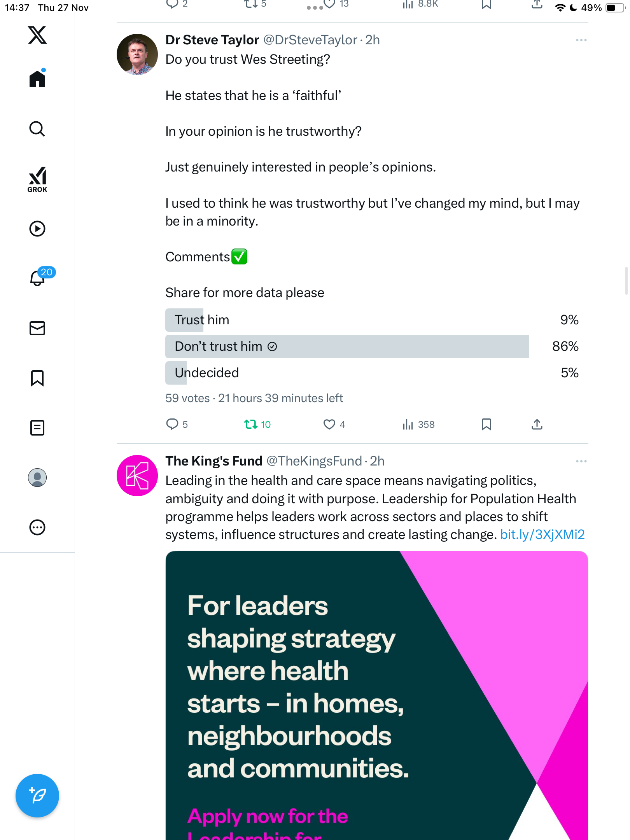
Task: Open @DrSteveTaylor profile handle
Action: click(x=310, y=40)
